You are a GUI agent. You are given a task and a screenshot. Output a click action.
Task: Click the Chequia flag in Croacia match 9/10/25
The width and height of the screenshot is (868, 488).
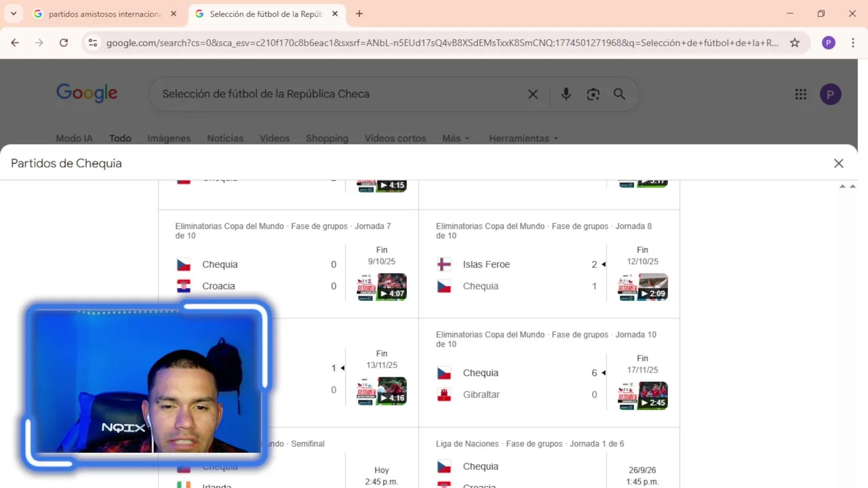(x=183, y=264)
